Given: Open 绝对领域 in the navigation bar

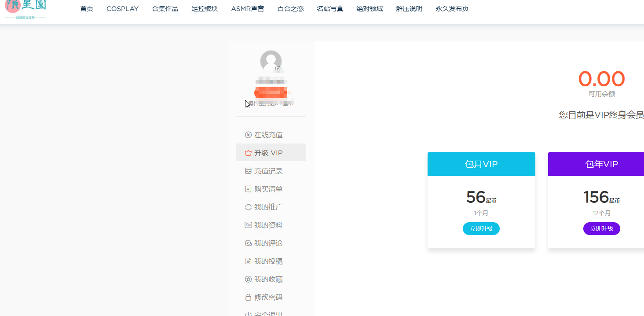Looking at the screenshot, I should (x=370, y=9).
